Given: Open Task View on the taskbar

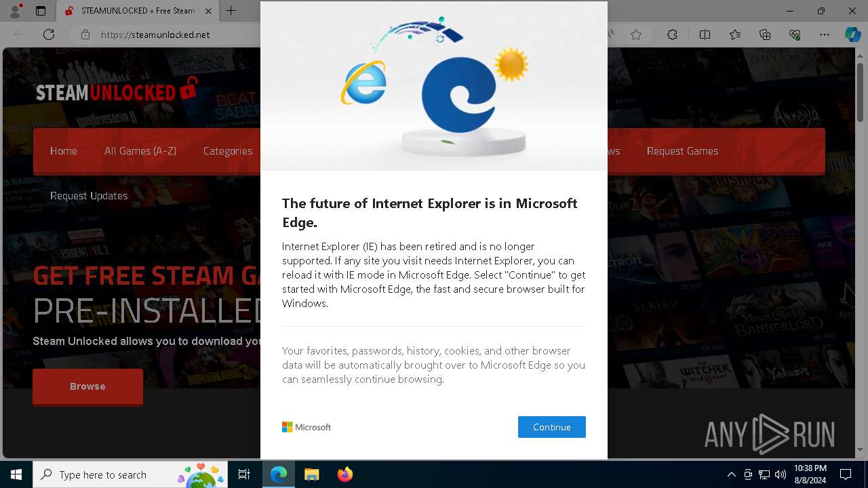Looking at the screenshot, I should (244, 474).
